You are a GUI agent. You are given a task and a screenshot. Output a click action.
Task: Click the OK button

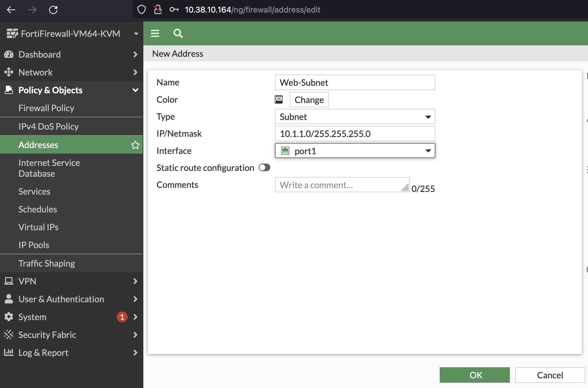coord(474,375)
